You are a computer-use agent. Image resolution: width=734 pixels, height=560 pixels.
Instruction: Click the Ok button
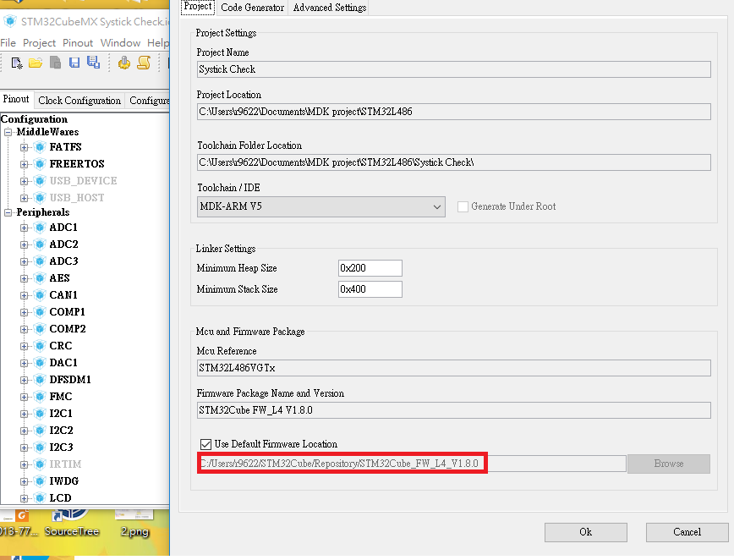pos(586,532)
